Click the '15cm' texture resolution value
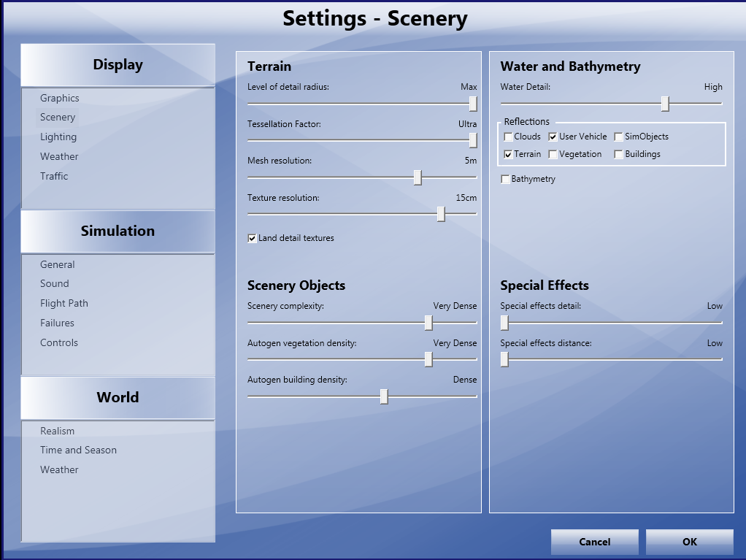Screen dimensions: 746x560 click(x=466, y=198)
